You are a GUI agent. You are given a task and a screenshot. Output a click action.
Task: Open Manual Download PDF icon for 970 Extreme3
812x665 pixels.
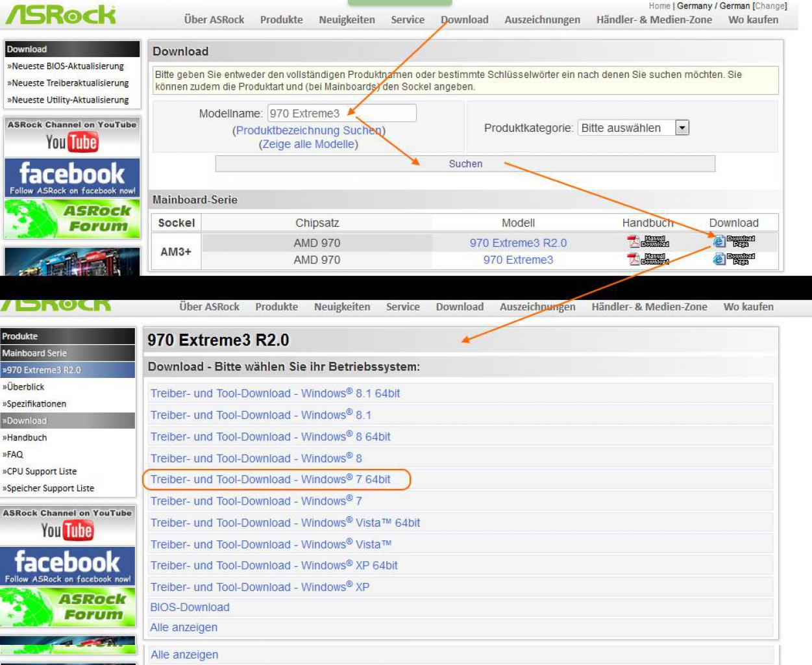click(648, 259)
